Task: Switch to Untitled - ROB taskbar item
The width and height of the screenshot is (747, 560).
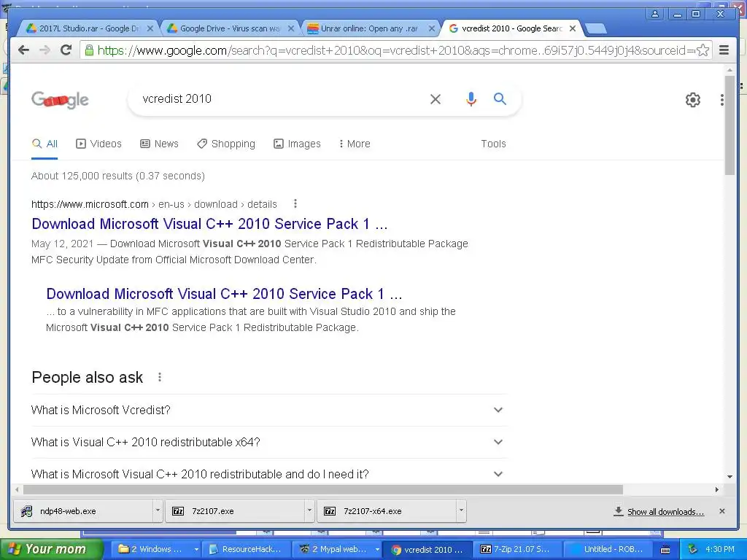Action: click(x=608, y=549)
